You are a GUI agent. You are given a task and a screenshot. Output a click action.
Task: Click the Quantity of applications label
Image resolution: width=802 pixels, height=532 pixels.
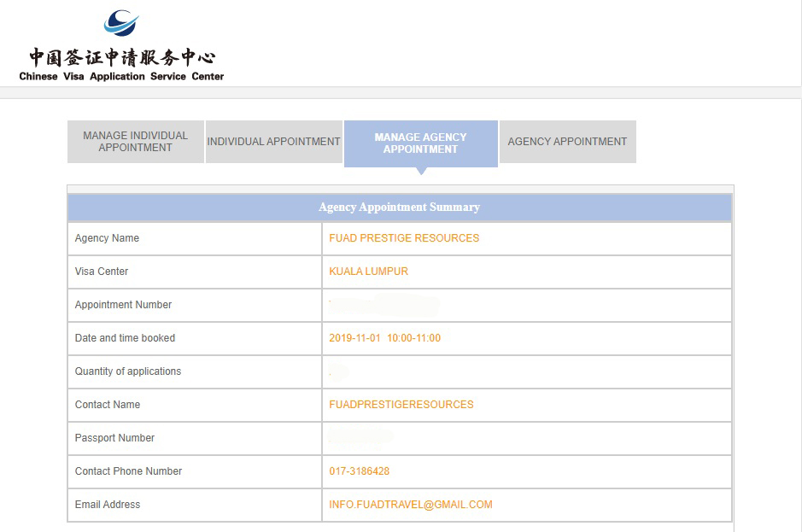click(128, 371)
